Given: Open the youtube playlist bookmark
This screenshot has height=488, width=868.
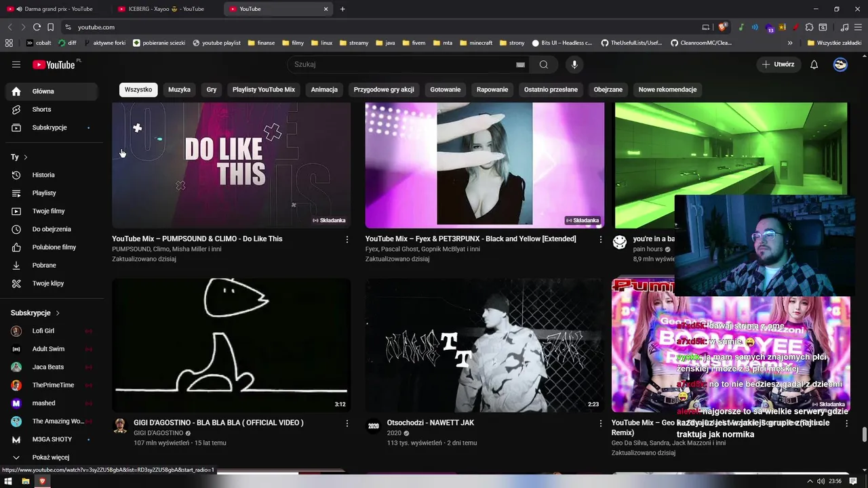Looking at the screenshot, I should [217, 43].
